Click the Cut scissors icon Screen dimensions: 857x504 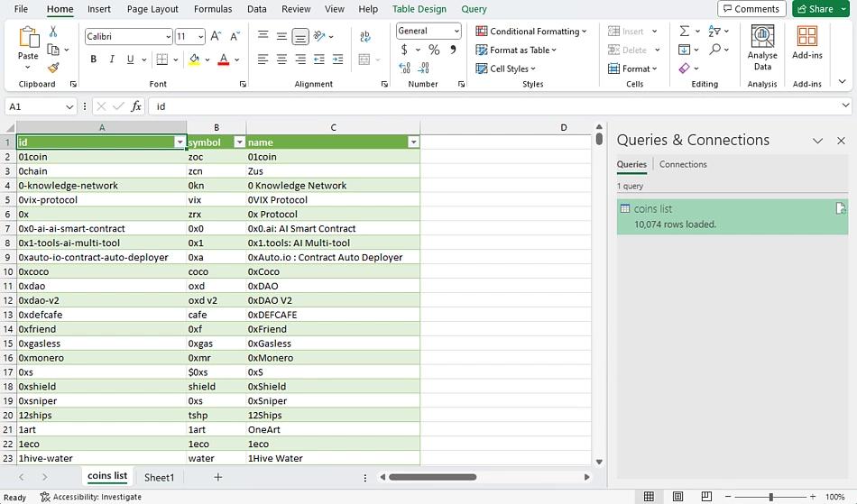point(53,32)
